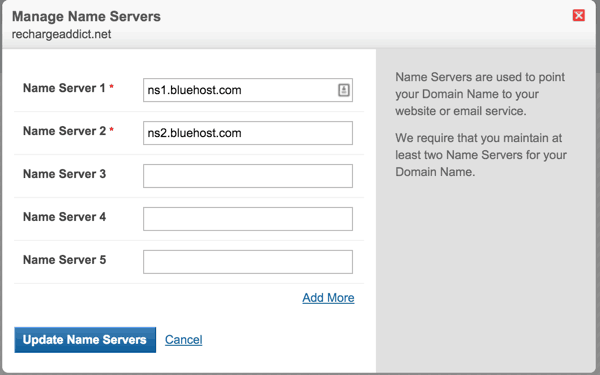
Task: Click the Add More link
Action: [x=328, y=298]
